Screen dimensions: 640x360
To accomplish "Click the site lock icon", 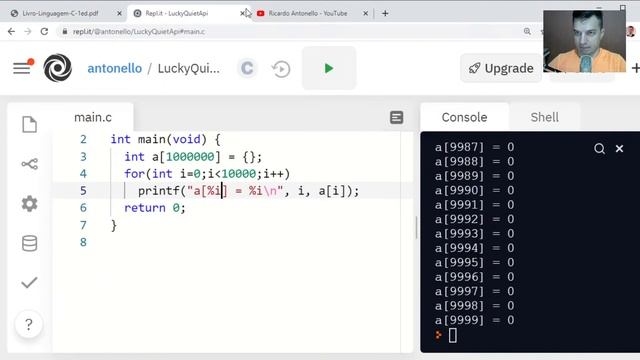I will (x=64, y=31).
